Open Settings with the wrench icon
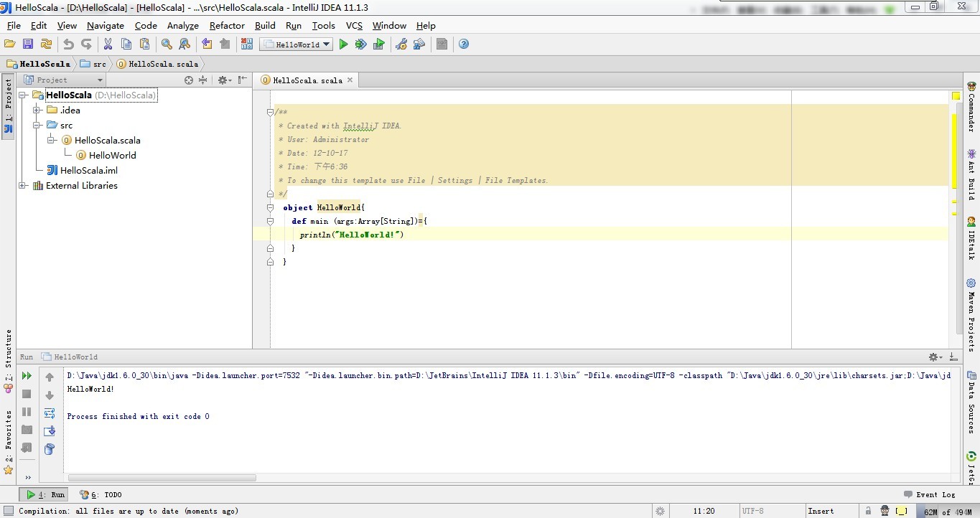The width and height of the screenshot is (980, 518). click(x=401, y=44)
